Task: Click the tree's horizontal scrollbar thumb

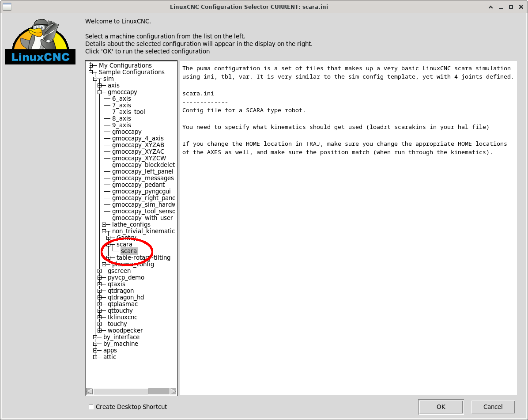Action: 121,391
